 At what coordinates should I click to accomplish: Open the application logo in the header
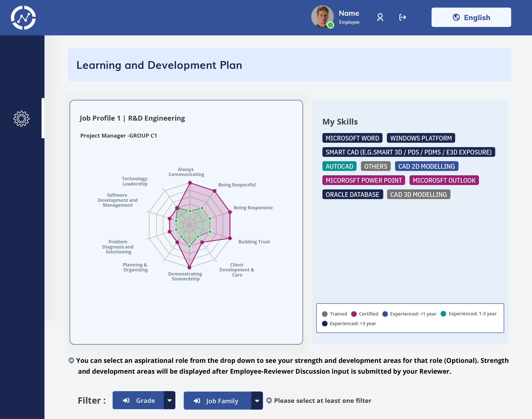point(23,17)
